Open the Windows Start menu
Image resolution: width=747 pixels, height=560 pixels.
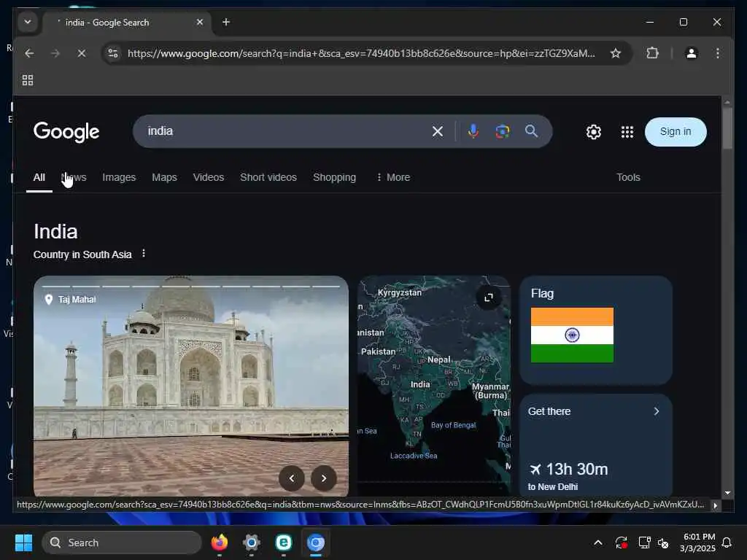[23, 542]
